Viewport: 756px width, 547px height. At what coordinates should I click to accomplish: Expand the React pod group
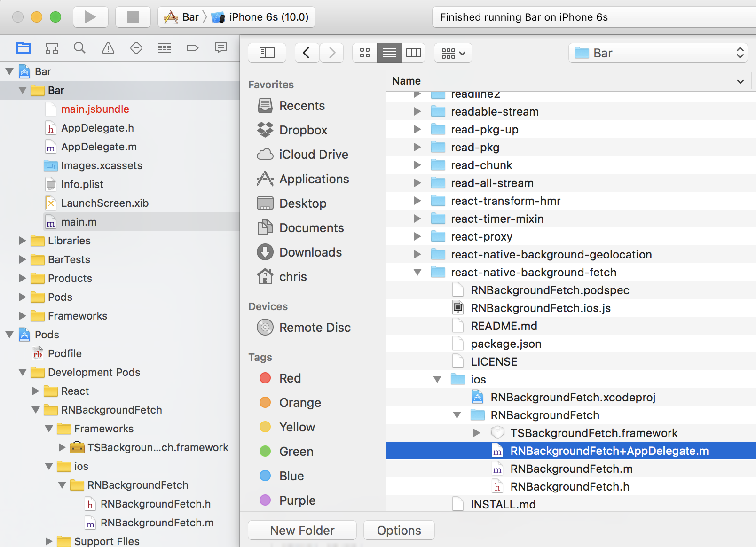click(36, 391)
